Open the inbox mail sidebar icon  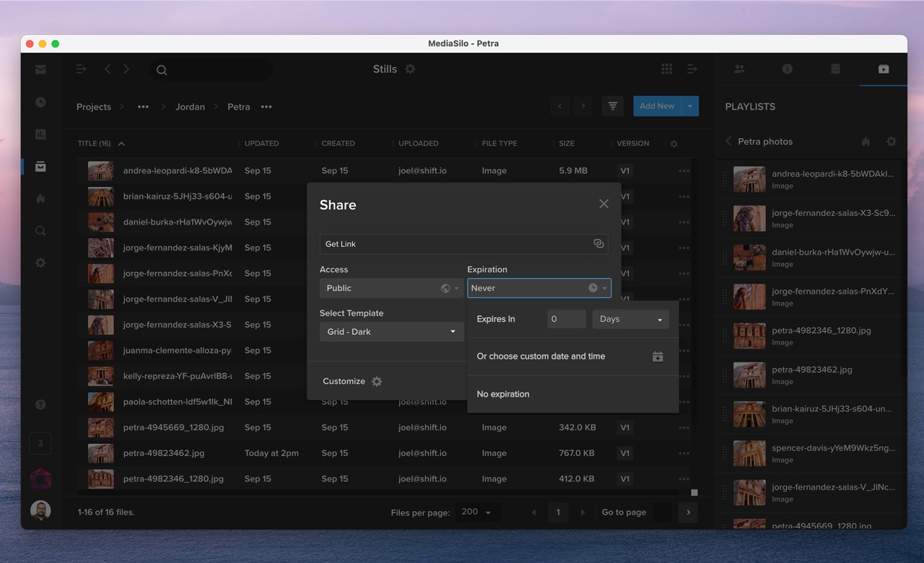coord(40,70)
